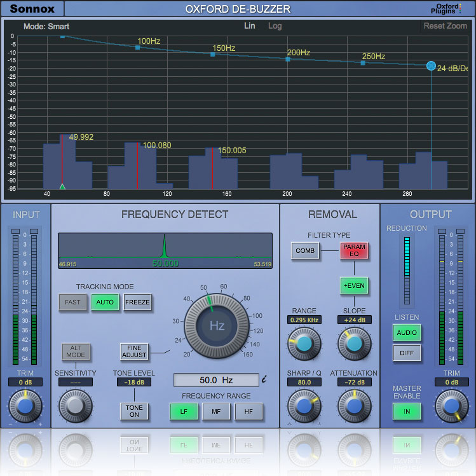Click the green triangle marker at 50 Hz

62,186
